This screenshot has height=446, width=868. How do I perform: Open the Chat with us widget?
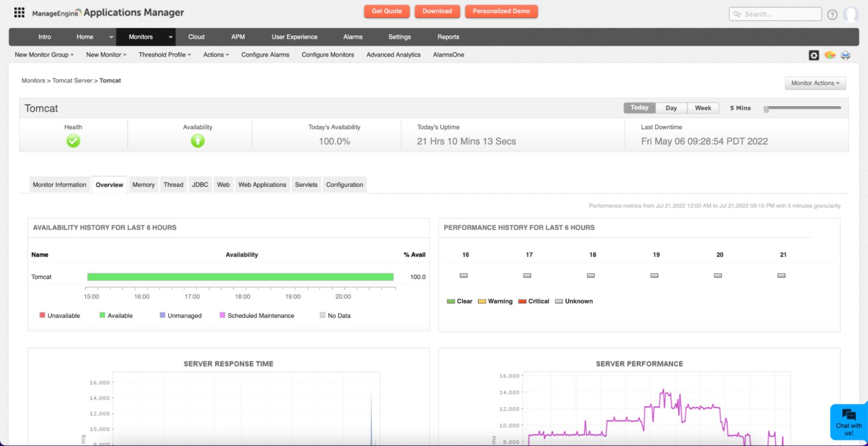[848, 422]
